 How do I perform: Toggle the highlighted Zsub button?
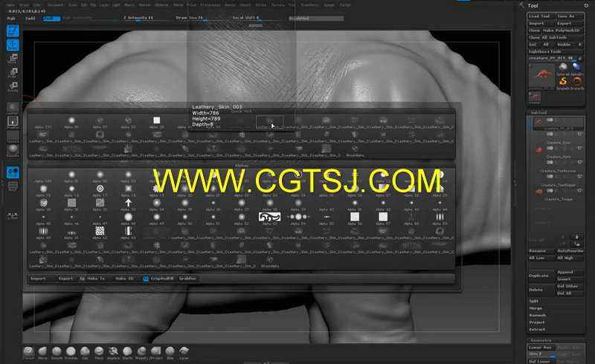[x=51, y=18]
